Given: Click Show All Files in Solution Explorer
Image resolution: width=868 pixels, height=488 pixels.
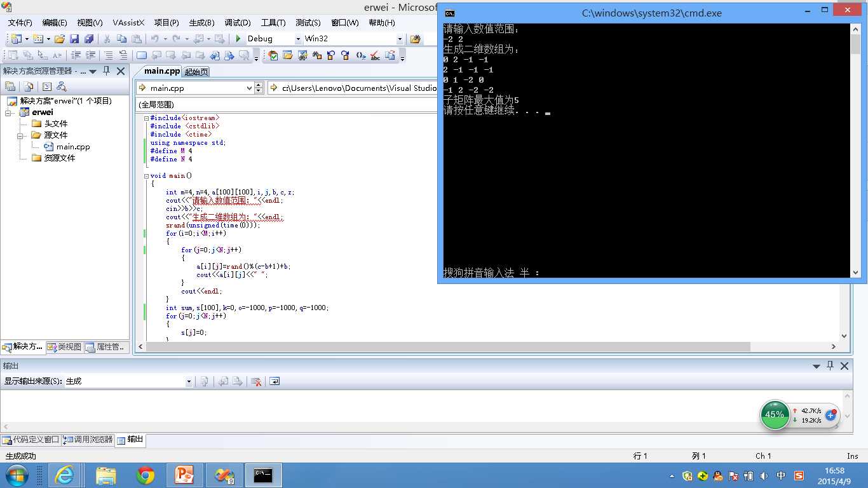Looking at the screenshot, I should tap(29, 86).
